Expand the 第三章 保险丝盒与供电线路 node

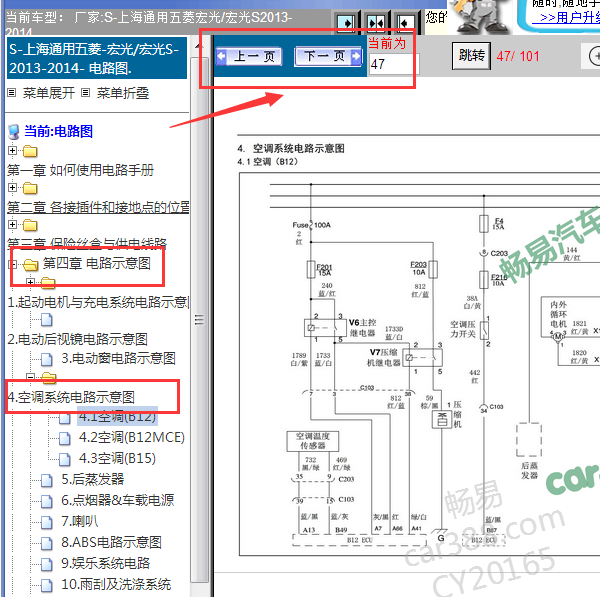tap(12, 224)
